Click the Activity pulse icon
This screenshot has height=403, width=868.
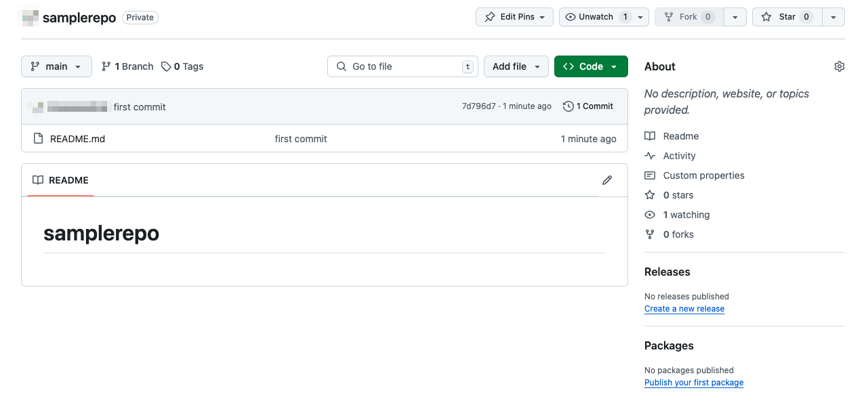coord(650,156)
